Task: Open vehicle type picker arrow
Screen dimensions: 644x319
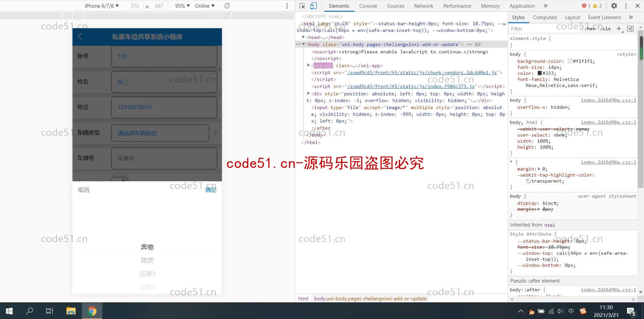Action: tap(215, 133)
